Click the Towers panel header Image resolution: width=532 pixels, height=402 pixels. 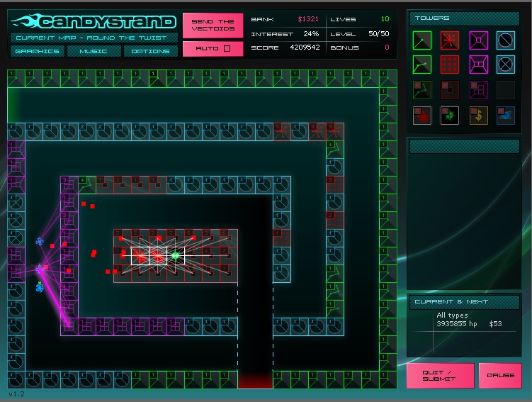pos(465,18)
